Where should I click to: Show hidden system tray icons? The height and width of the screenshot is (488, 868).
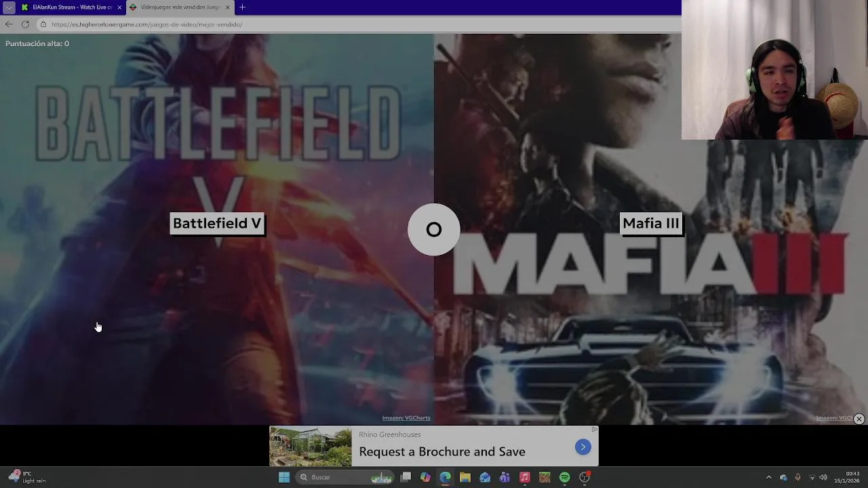pyautogui.click(x=768, y=477)
